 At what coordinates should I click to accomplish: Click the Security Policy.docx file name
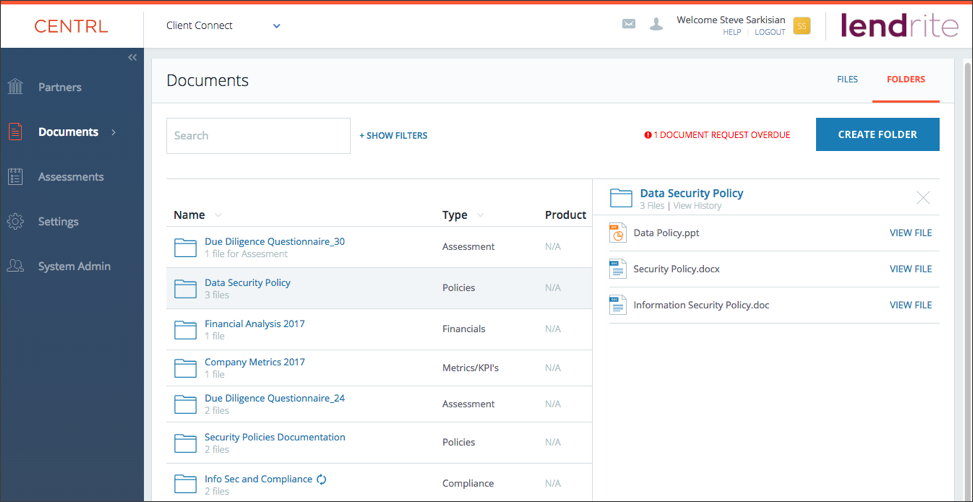pyautogui.click(x=676, y=269)
